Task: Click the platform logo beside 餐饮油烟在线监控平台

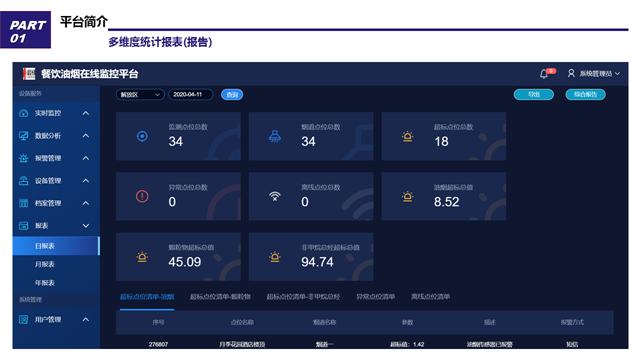Action: pyautogui.click(x=29, y=74)
